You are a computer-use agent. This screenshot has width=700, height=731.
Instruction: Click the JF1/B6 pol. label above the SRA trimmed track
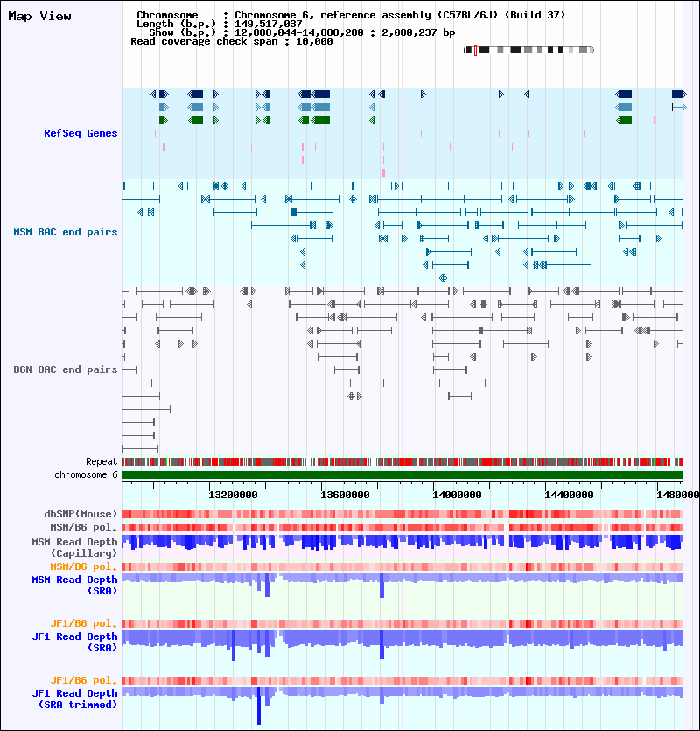(x=84, y=680)
